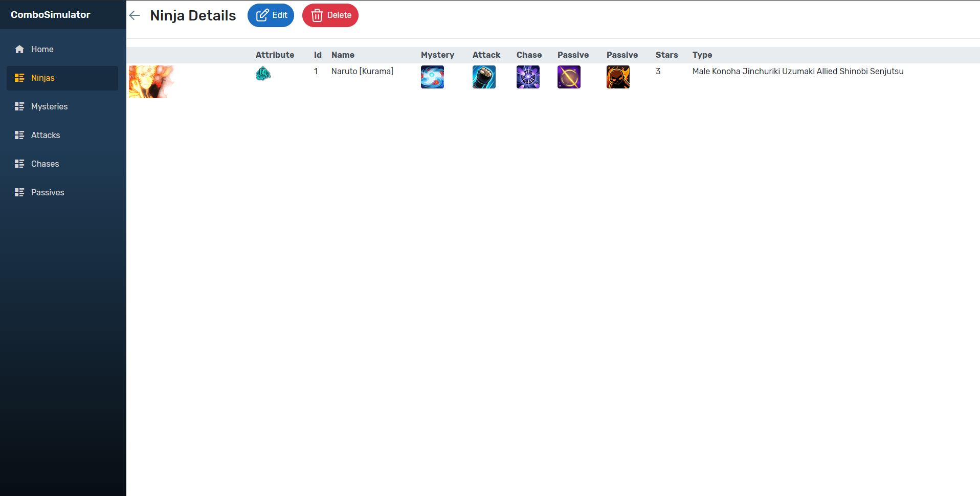
Task: Click the Stars column header
Action: [666, 55]
